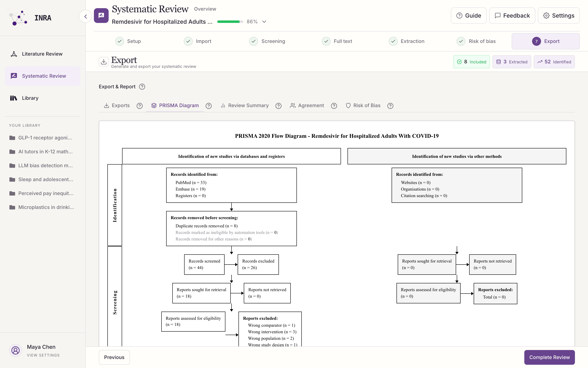Click 'Reports assessed for eligibility (n = 18)' box
Viewport: 588px width, 368px height.
(x=193, y=322)
